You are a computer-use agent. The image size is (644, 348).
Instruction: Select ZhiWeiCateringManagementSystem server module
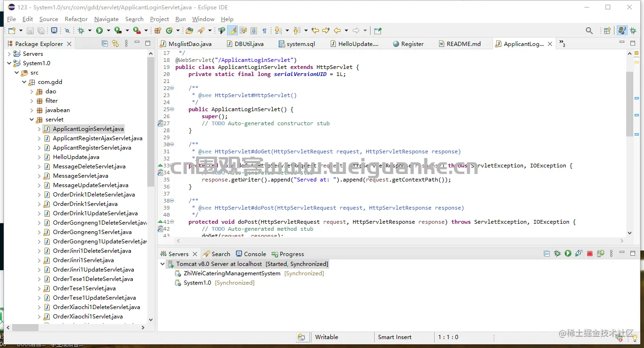pyautogui.click(x=232, y=273)
